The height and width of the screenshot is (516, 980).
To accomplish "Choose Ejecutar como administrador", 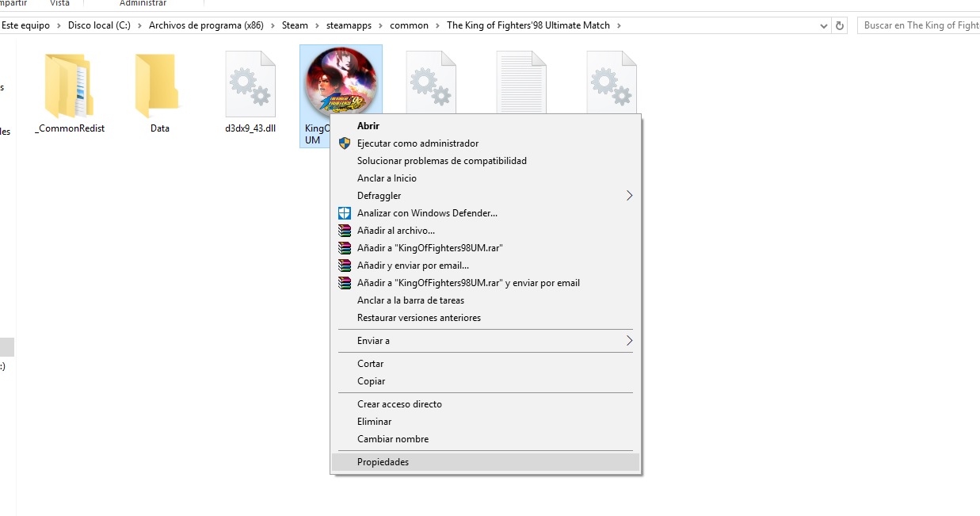I will click(486, 143).
